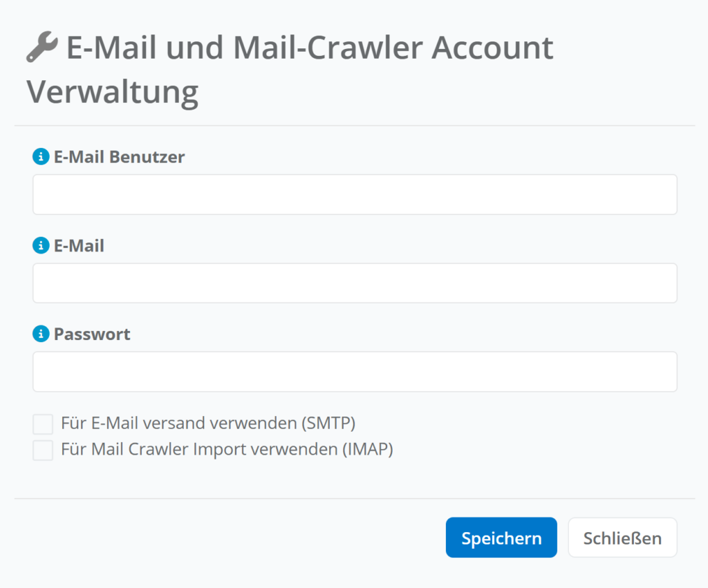Tick the Mail Crawler Import IMAP checkbox
This screenshot has width=708, height=588.
(x=43, y=451)
